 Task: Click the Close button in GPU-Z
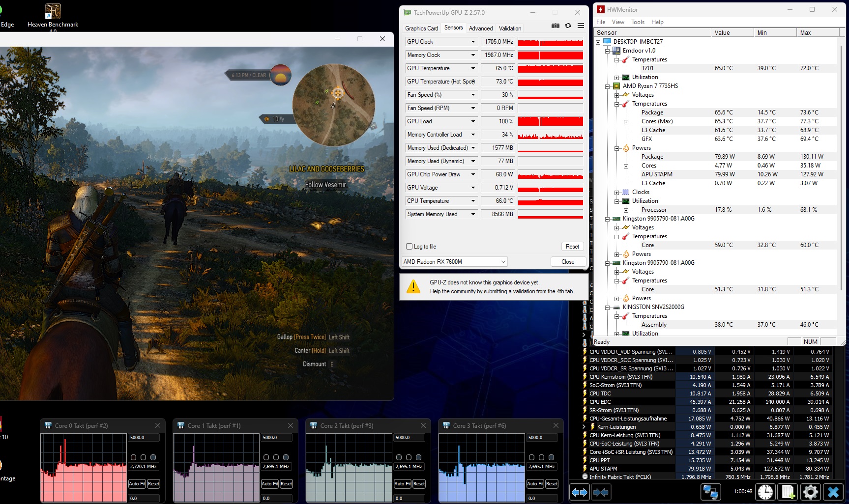tap(568, 262)
